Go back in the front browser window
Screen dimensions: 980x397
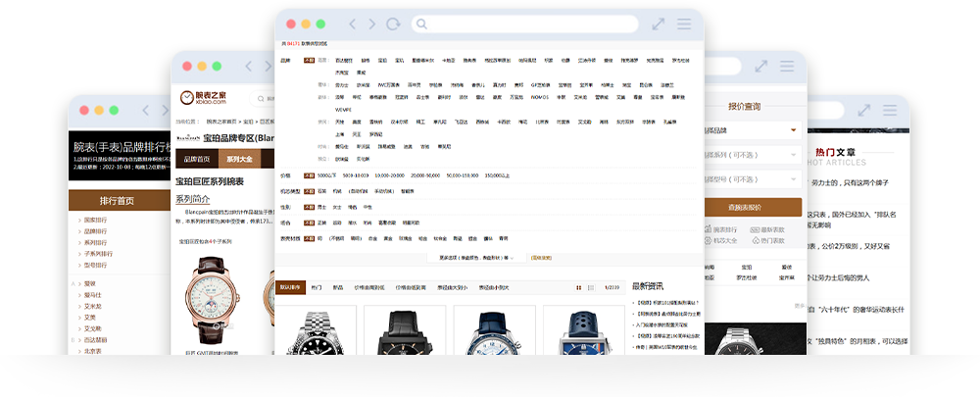[x=352, y=24]
